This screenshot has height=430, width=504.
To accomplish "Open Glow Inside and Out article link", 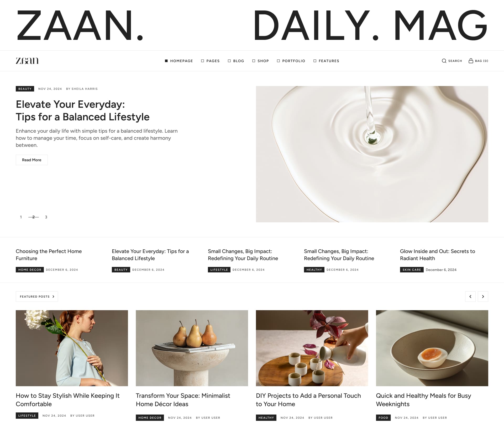I will point(437,255).
